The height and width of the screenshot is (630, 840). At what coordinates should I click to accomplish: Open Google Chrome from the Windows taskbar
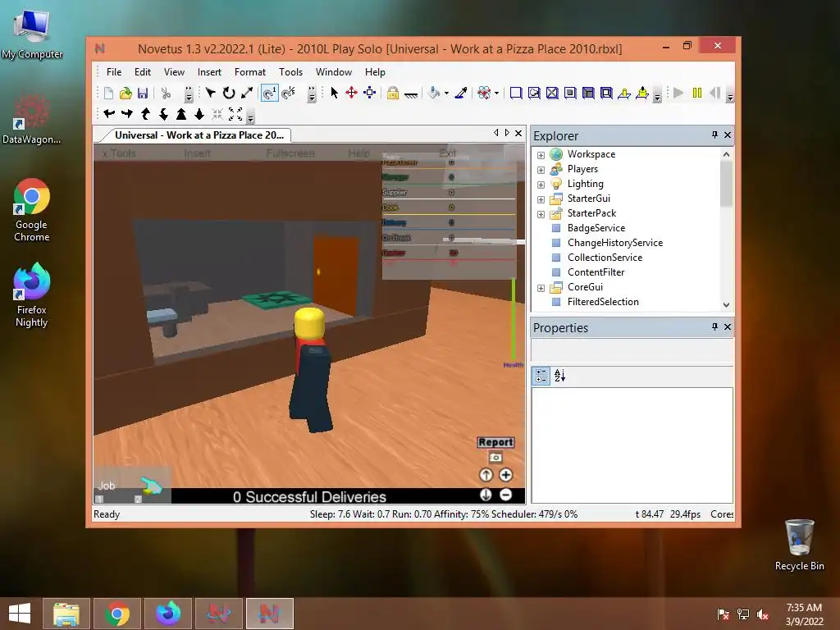point(117,614)
